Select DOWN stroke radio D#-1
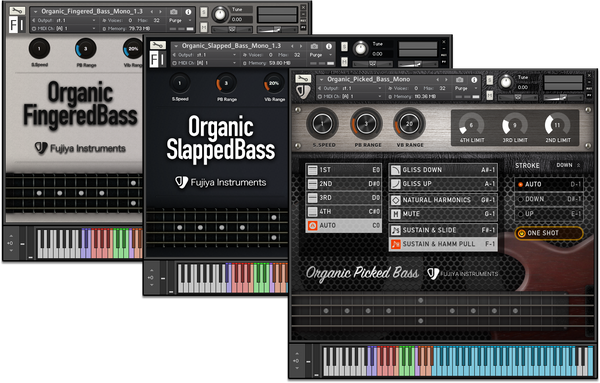This screenshot has width=600, height=383. point(549,199)
